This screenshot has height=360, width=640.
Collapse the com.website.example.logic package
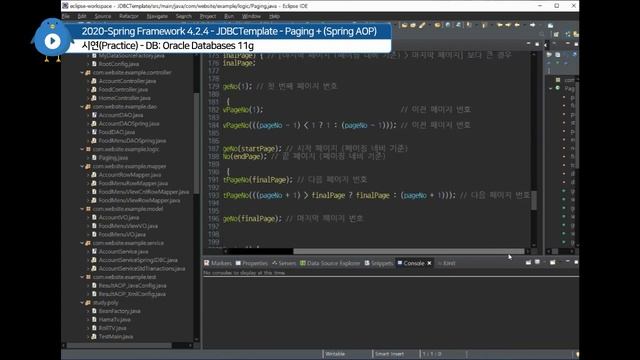tap(82, 149)
